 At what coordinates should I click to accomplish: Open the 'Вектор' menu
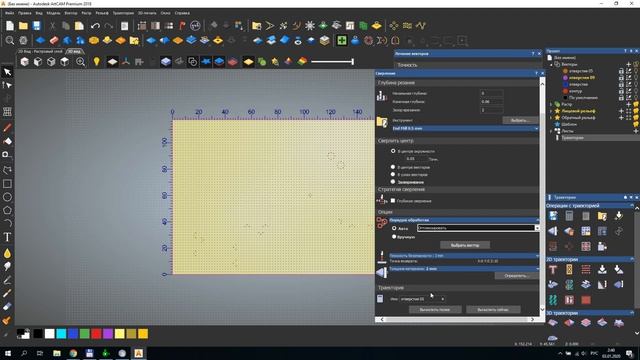pyautogui.click(x=71, y=13)
